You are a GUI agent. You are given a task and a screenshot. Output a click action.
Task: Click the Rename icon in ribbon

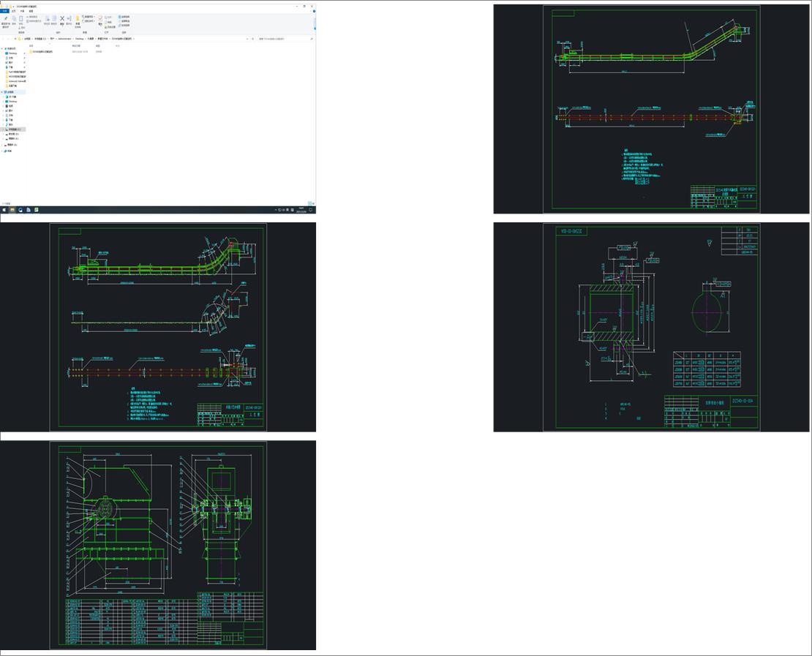point(69,20)
